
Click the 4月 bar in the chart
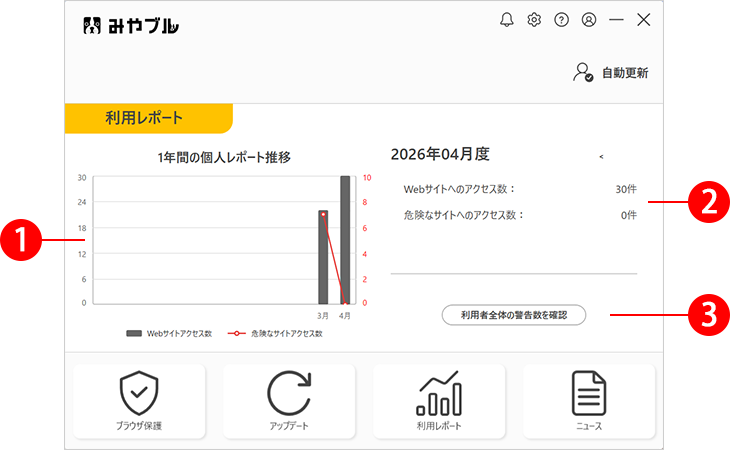coord(345,240)
